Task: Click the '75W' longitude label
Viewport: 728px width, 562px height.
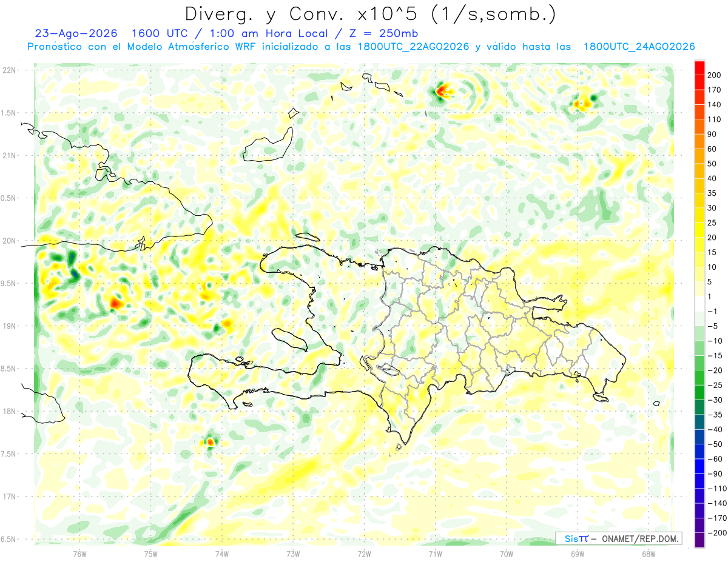Action: click(x=151, y=554)
